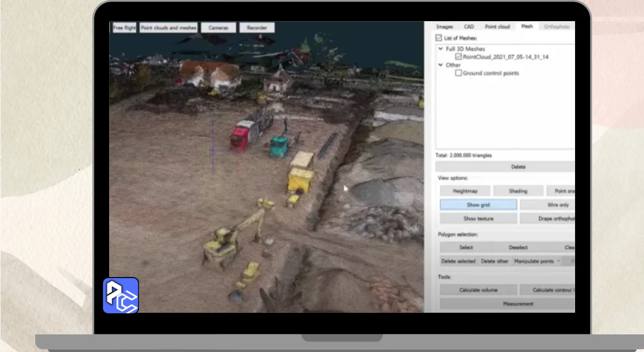This screenshot has width=644, height=352.
Task: Toggle the Show grid view option
Action: coord(478,205)
